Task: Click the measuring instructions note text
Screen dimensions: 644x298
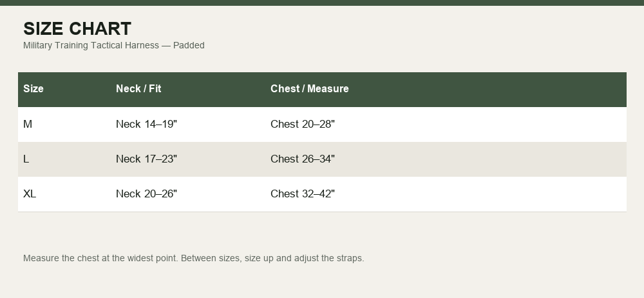Action: 193,258
